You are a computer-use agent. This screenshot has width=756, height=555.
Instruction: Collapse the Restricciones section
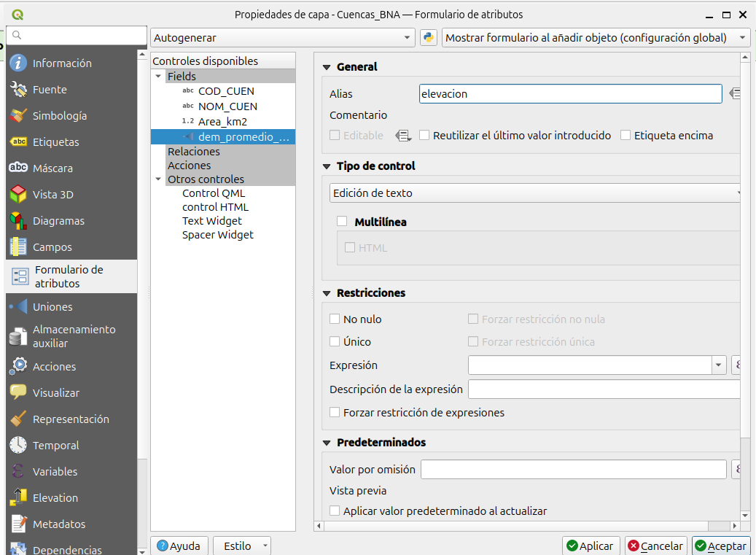point(327,293)
